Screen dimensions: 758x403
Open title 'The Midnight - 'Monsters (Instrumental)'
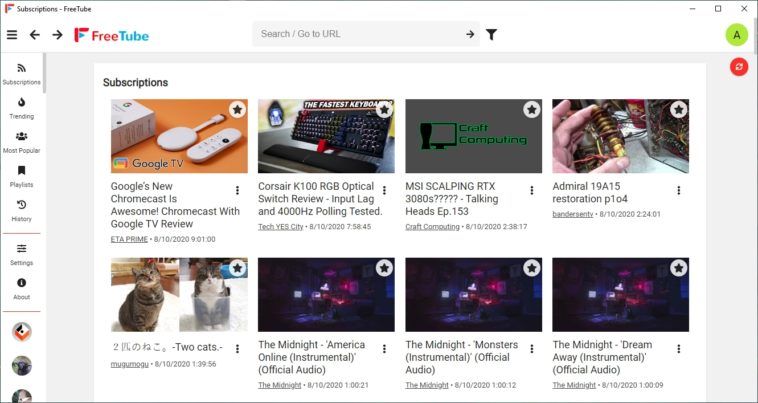click(462, 357)
